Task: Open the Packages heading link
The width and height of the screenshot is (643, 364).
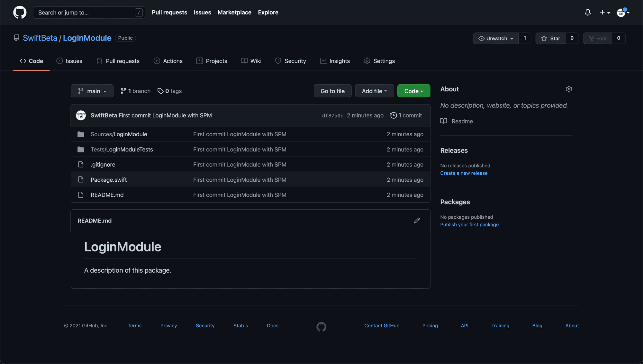Action: [455, 202]
